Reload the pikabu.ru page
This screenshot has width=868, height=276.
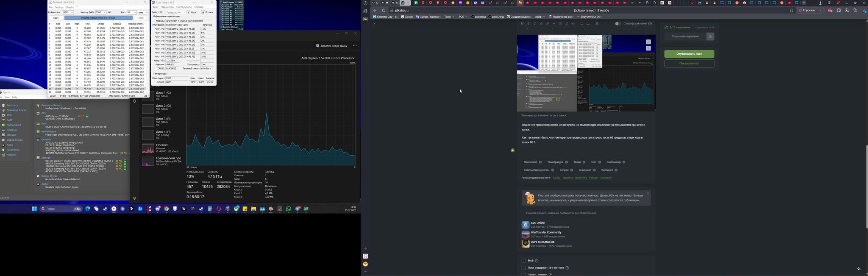click(x=384, y=10)
